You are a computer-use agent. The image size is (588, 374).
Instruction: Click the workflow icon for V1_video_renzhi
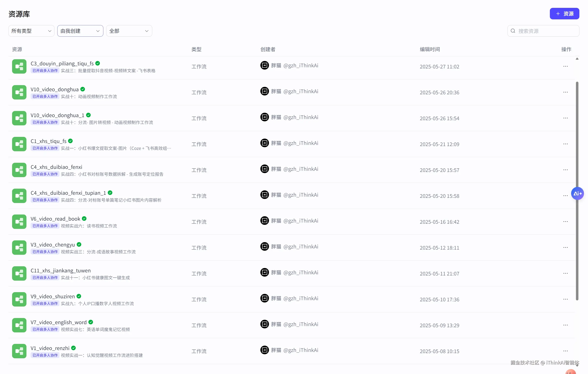click(x=19, y=351)
